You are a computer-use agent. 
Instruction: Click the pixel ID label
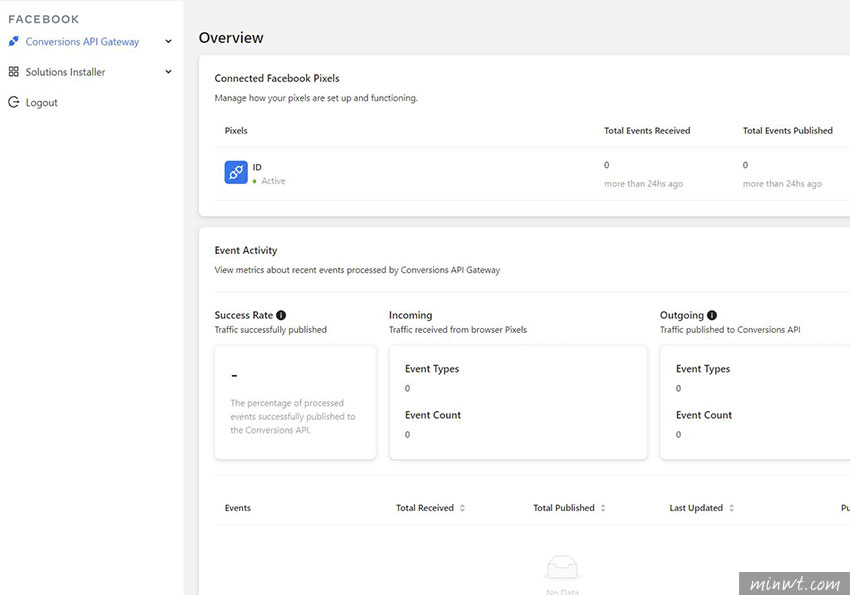click(257, 167)
